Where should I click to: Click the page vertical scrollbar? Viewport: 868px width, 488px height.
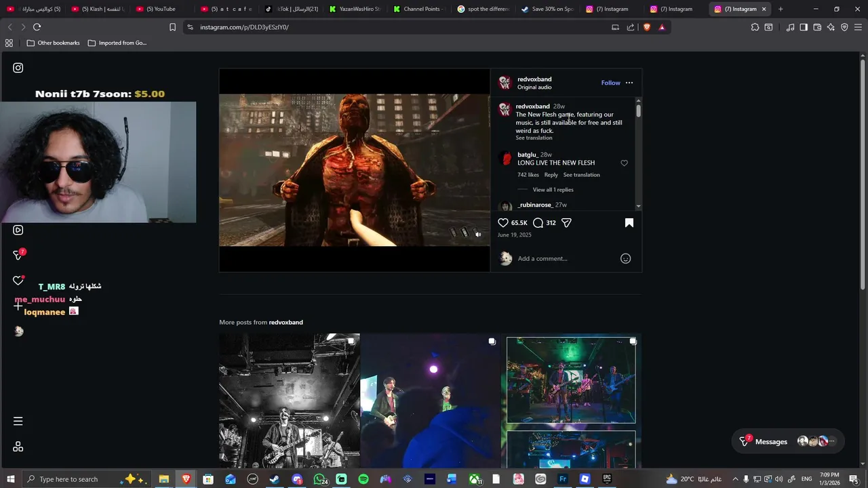click(863, 176)
